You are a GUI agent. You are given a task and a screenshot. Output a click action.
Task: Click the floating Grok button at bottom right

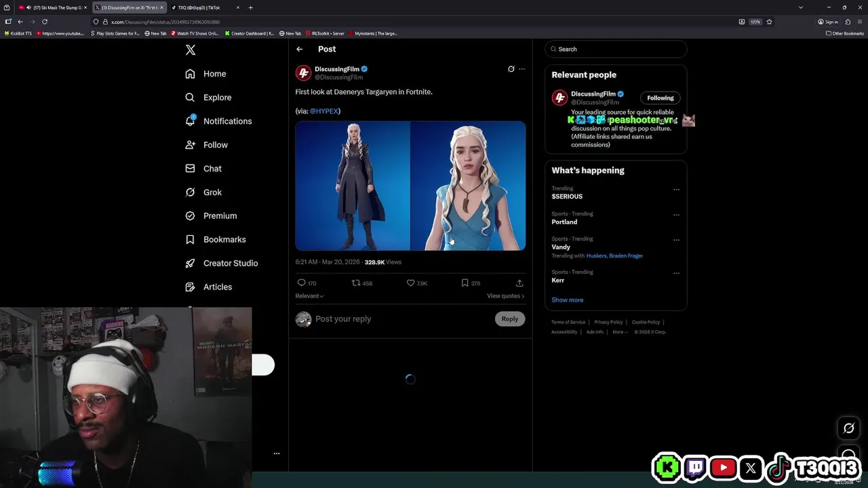[x=848, y=428]
